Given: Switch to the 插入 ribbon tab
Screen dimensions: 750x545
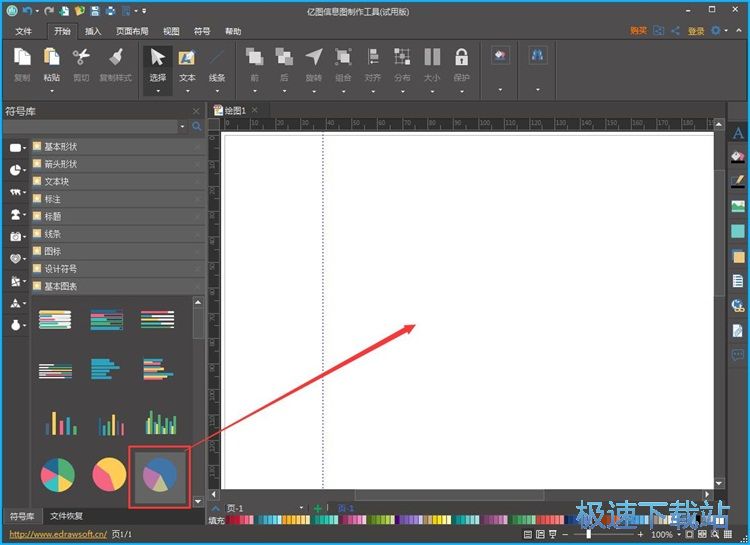Looking at the screenshot, I should [93, 31].
